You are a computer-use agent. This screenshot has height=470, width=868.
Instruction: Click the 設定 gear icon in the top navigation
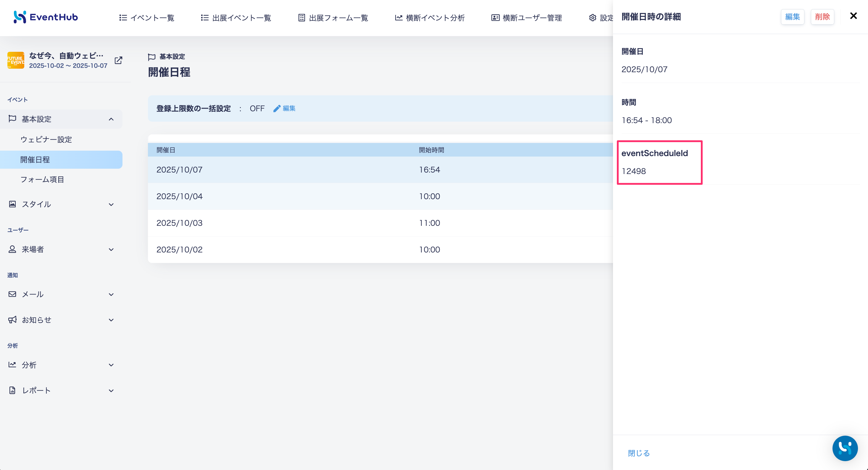tap(592, 18)
